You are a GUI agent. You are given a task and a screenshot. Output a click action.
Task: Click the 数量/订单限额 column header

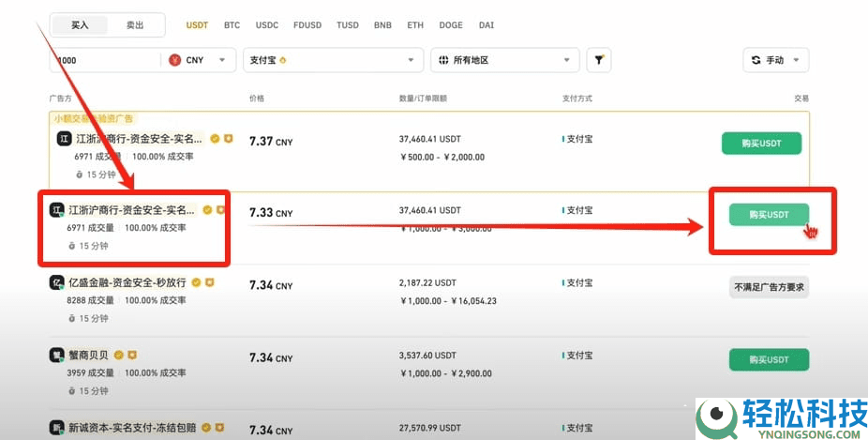pyautogui.click(x=423, y=99)
